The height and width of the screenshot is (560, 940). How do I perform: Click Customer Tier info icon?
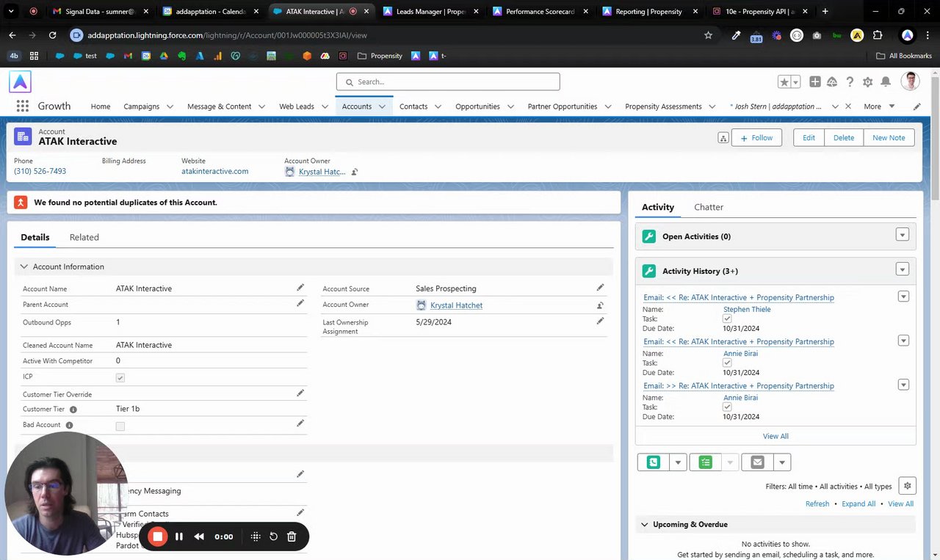[73, 410]
